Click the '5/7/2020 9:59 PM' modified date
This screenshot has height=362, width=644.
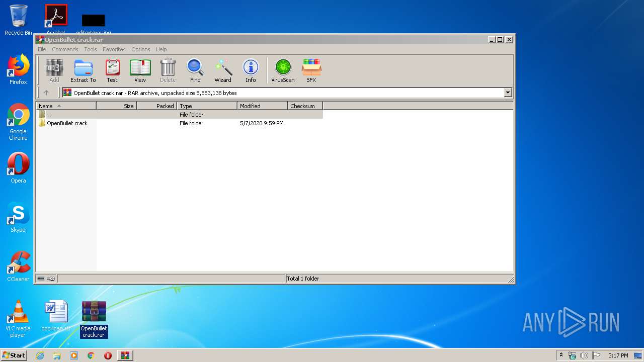(262, 123)
